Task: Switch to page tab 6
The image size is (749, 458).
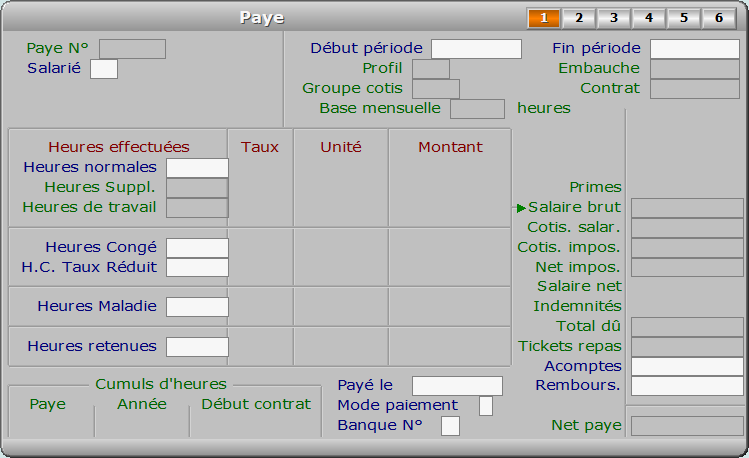Action: click(x=718, y=18)
